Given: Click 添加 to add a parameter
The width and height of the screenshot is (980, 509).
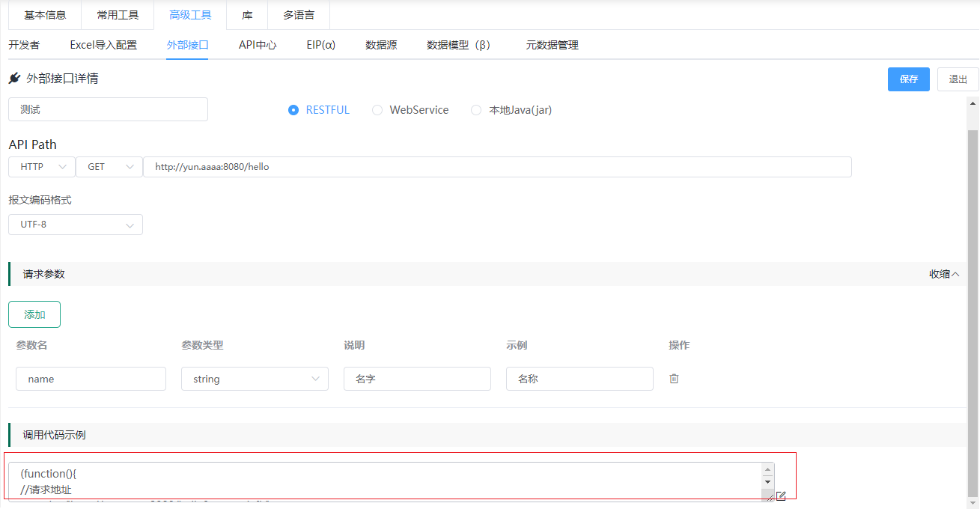Looking at the screenshot, I should pyautogui.click(x=34, y=314).
